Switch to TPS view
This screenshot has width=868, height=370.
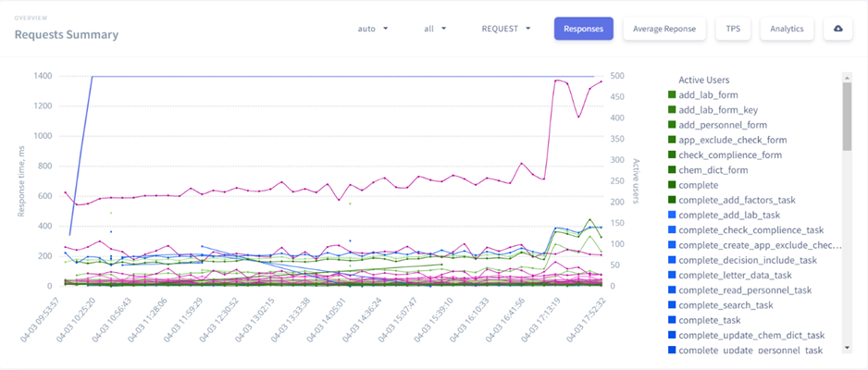733,29
